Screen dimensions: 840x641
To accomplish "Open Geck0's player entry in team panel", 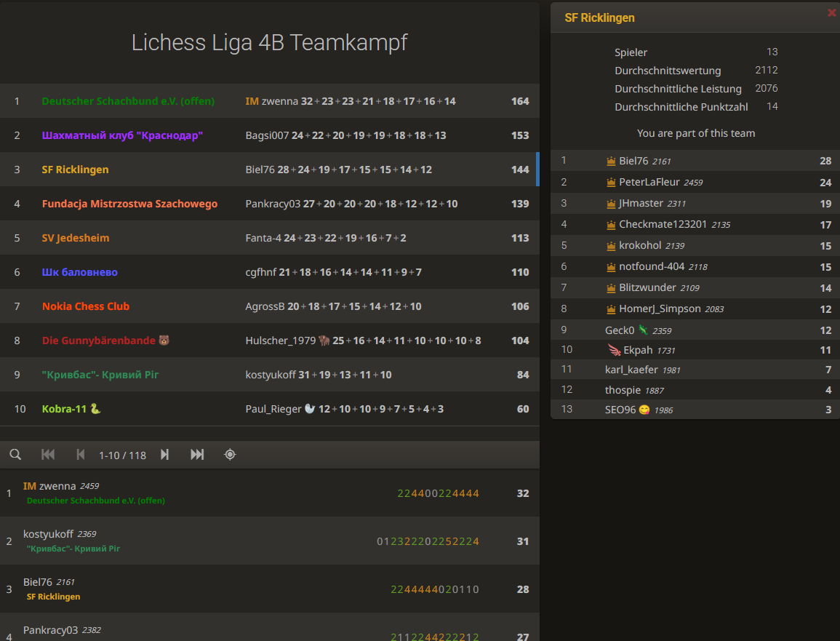I will [x=620, y=330].
